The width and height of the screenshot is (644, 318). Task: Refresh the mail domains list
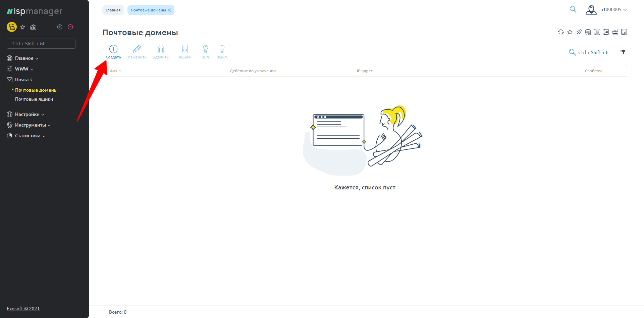pyautogui.click(x=561, y=32)
